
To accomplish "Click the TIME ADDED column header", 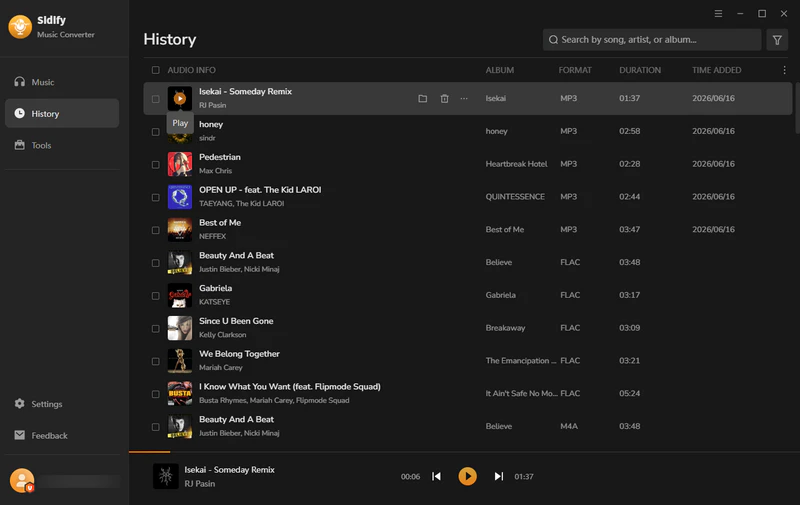I will [716, 70].
